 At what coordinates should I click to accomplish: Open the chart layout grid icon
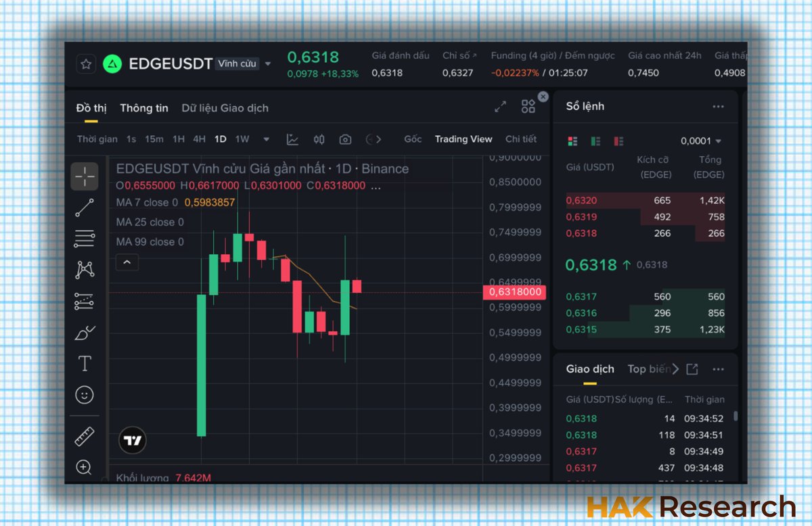click(528, 106)
